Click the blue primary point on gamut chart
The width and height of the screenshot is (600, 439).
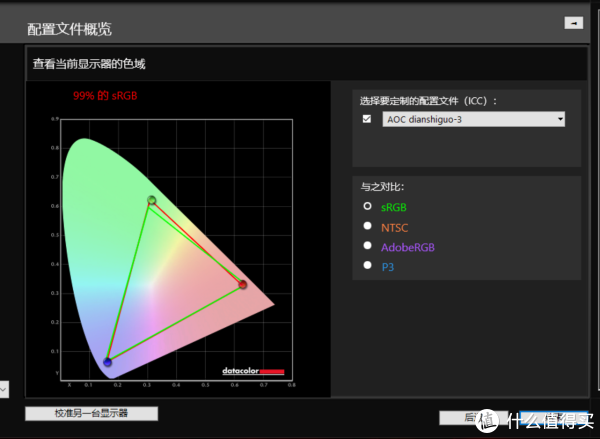[x=108, y=362]
